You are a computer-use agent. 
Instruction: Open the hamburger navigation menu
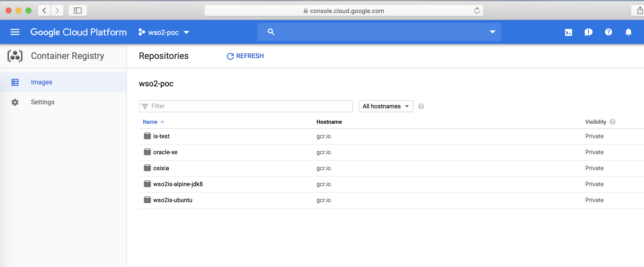point(15,32)
